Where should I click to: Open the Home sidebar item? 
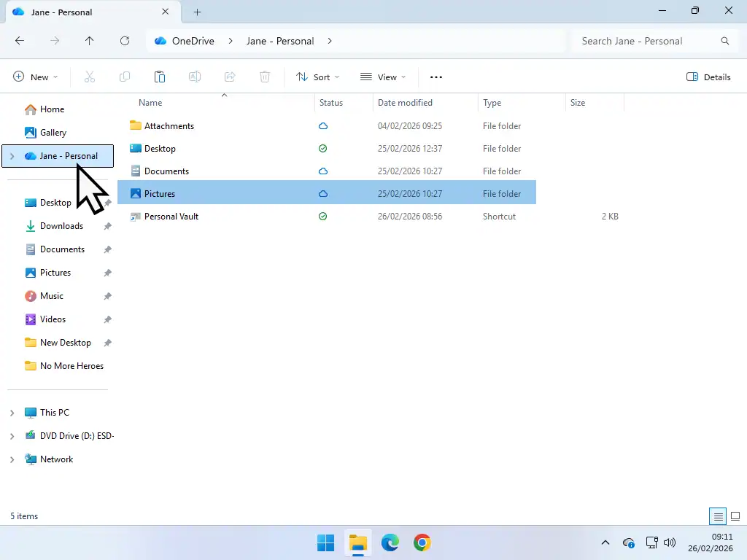click(50, 109)
